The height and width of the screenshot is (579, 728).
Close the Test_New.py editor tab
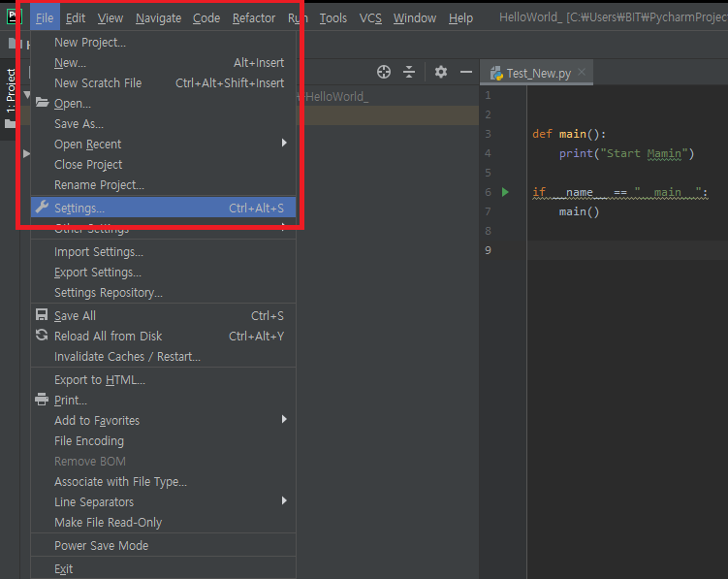582,72
